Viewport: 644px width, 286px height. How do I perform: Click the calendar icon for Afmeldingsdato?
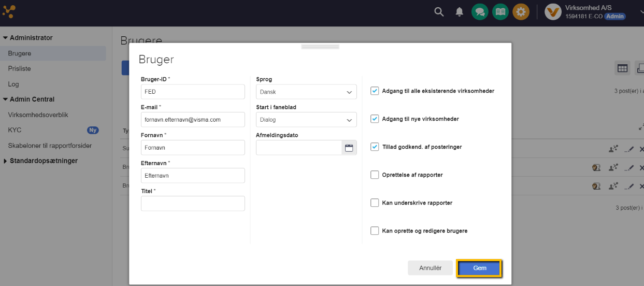click(x=349, y=148)
